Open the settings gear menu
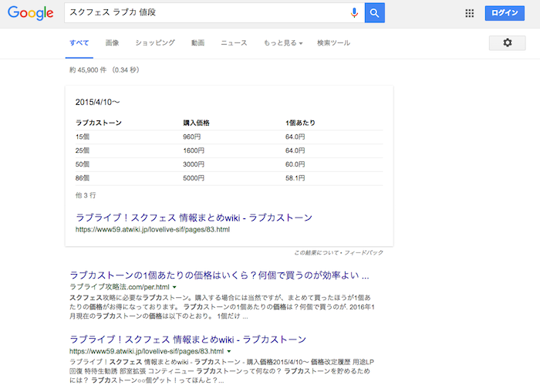Screen dimensions: 540x392 click(507, 43)
